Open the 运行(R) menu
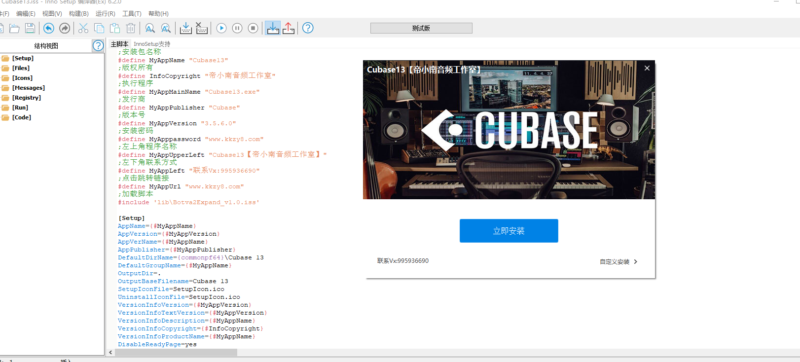800x362 pixels. pos(105,14)
